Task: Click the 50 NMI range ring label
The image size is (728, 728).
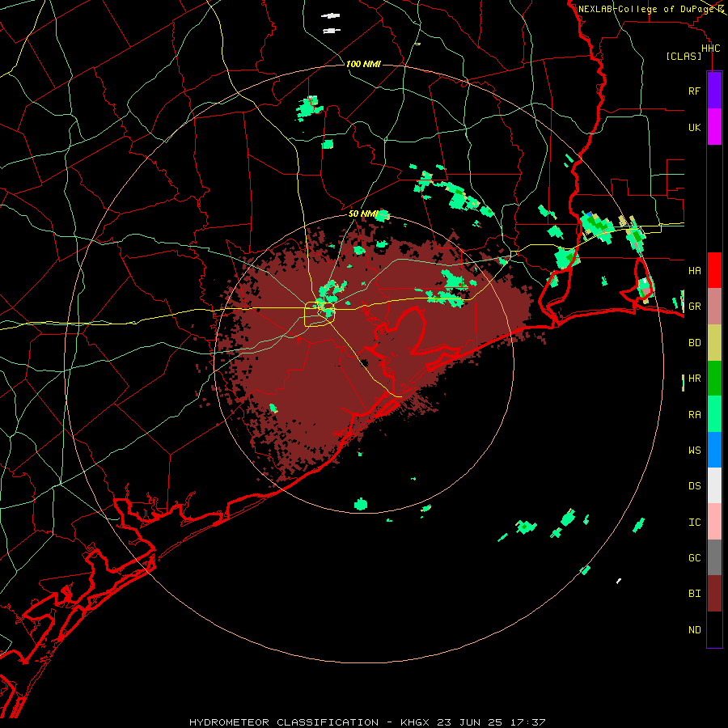Action: coord(363,214)
